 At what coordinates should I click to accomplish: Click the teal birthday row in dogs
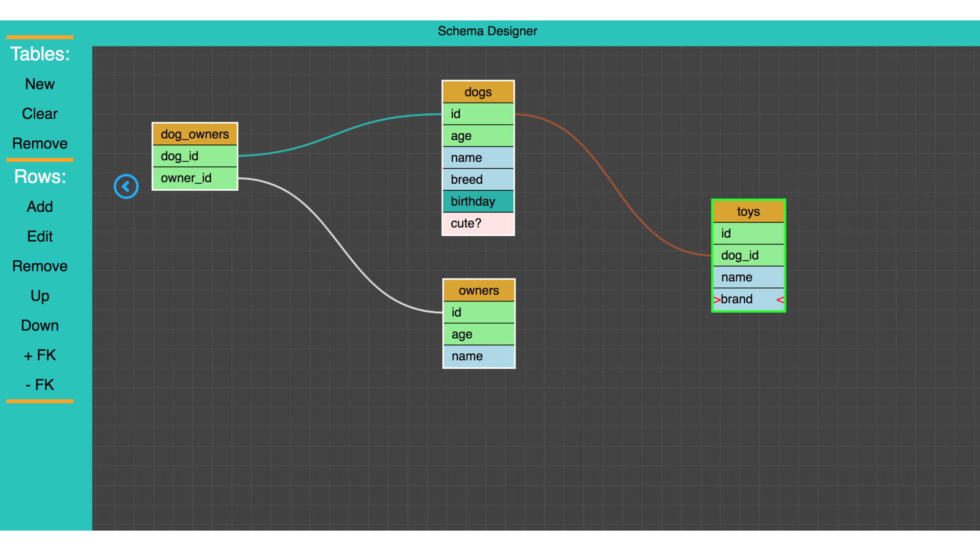tap(478, 201)
